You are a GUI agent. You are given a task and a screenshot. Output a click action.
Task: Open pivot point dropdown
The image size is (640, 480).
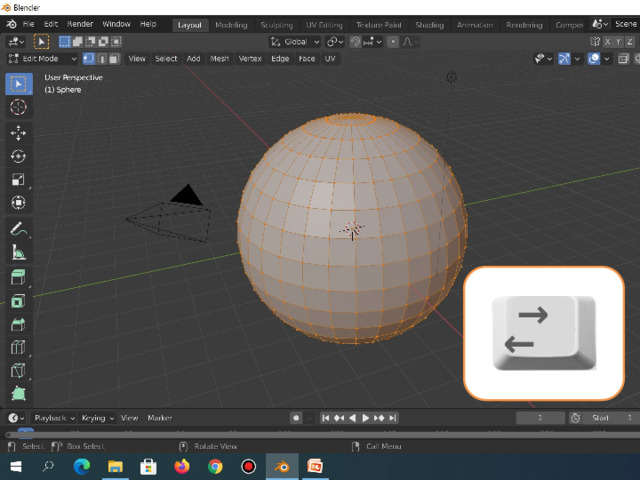[x=335, y=42]
